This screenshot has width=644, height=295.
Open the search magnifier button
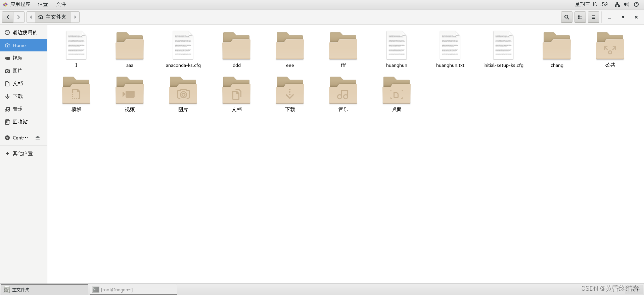tap(567, 17)
